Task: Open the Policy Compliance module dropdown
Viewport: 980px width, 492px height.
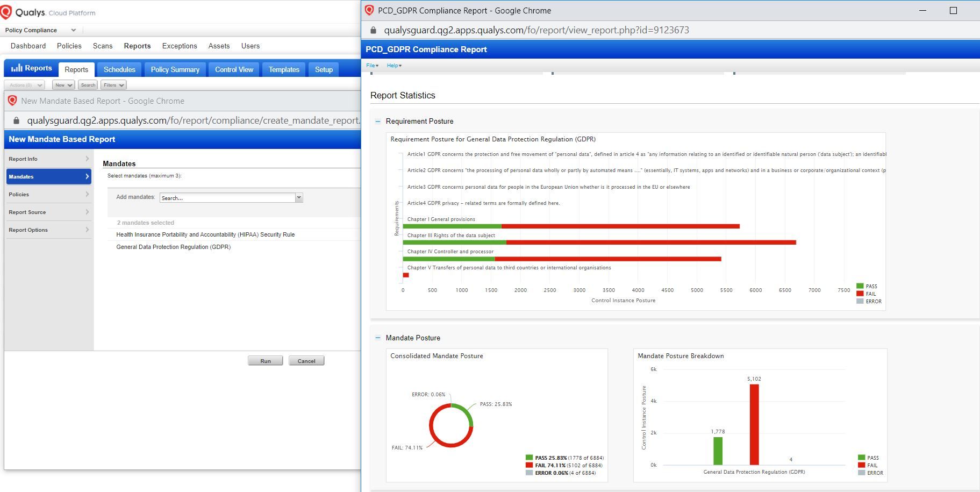Action: tap(41, 30)
